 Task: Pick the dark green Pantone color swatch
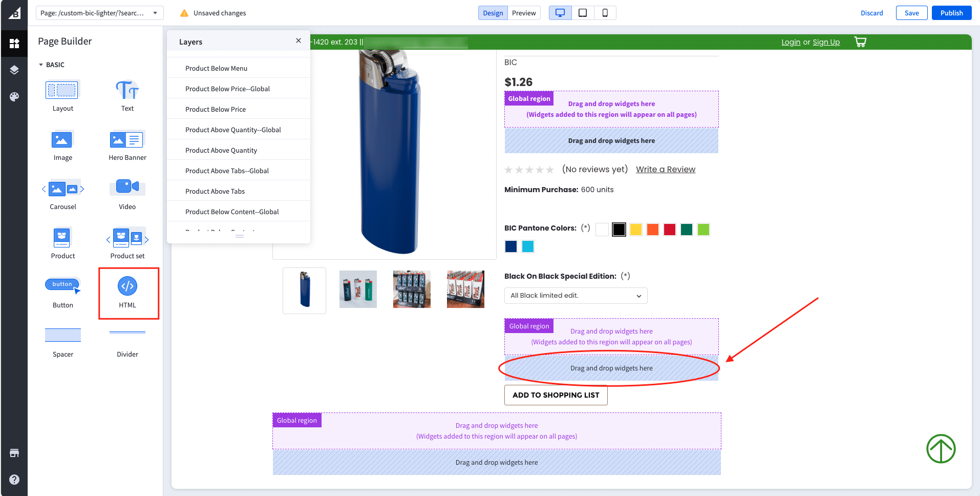tap(687, 230)
